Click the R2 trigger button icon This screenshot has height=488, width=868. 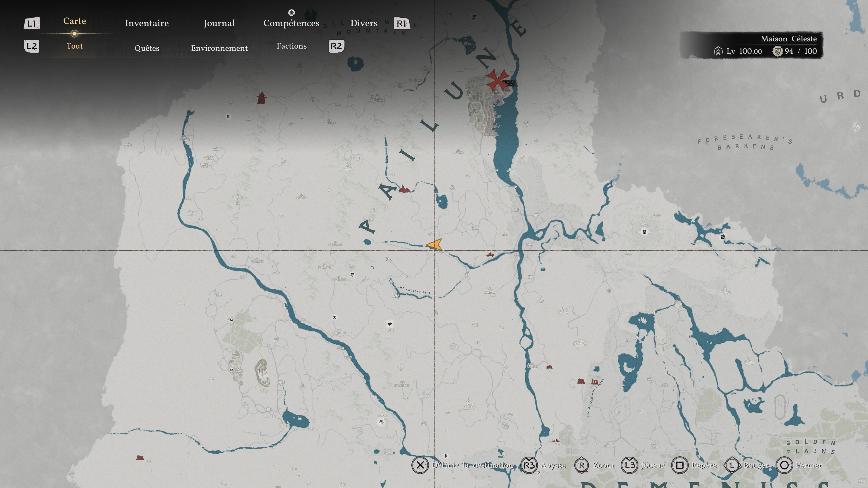[336, 46]
